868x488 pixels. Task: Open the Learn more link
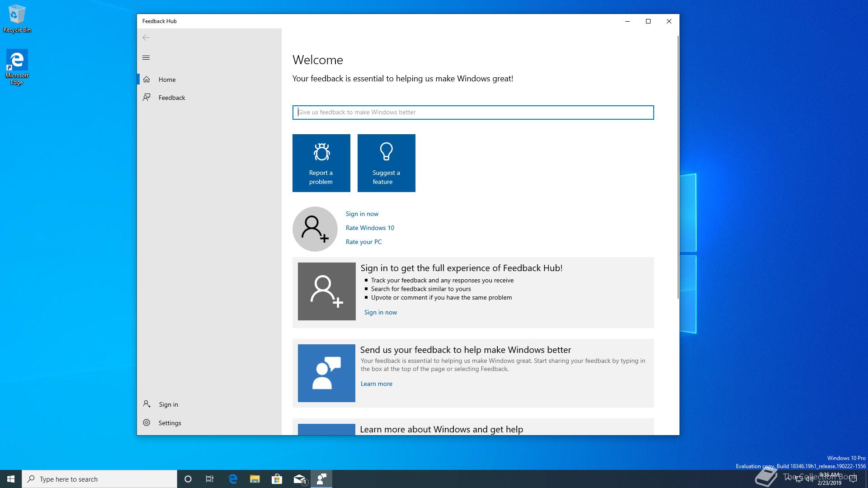point(377,384)
